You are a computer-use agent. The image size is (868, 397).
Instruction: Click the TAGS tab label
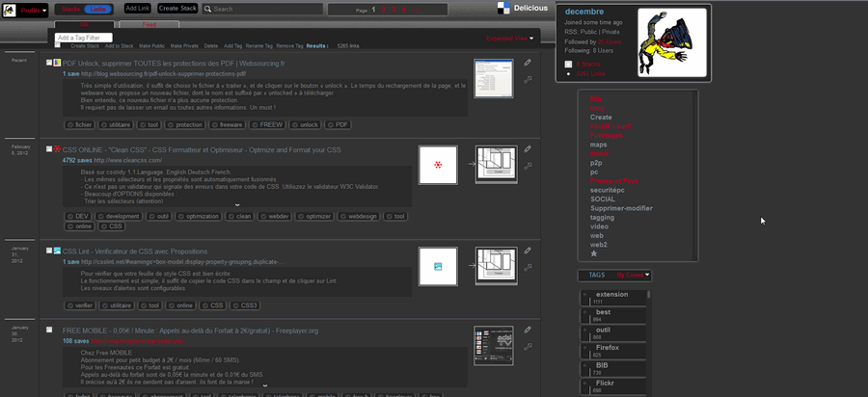click(x=597, y=275)
